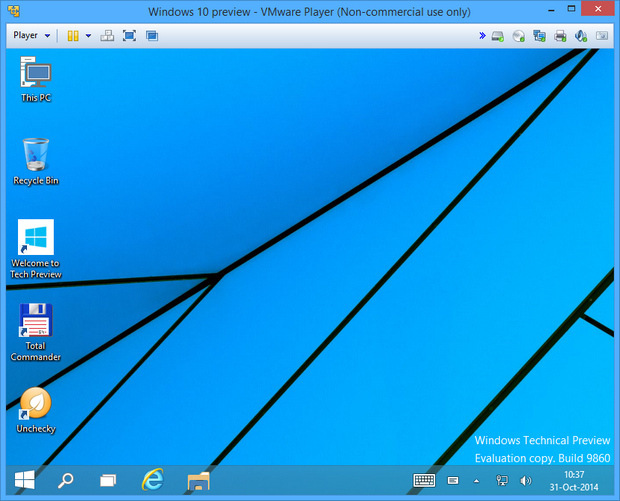This screenshot has height=501, width=620.
Task: Send Ctrl+Alt+Del to virtual machine
Action: pyautogui.click(x=107, y=36)
